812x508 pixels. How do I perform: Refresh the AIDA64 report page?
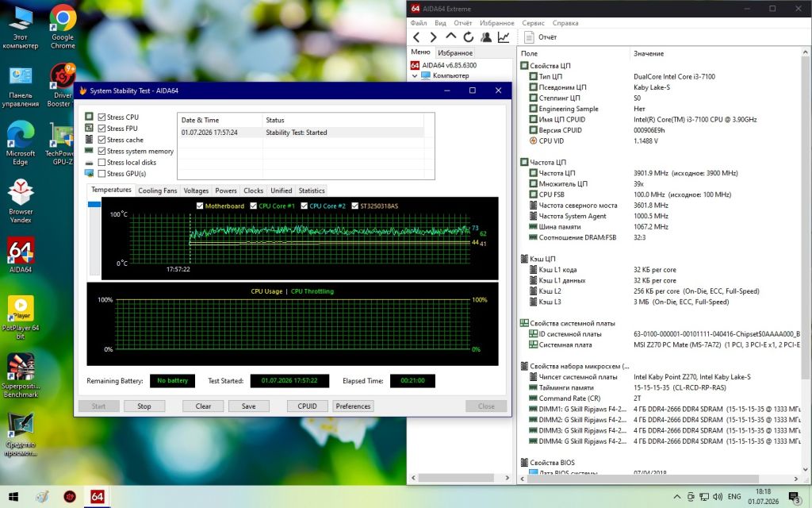click(468, 37)
